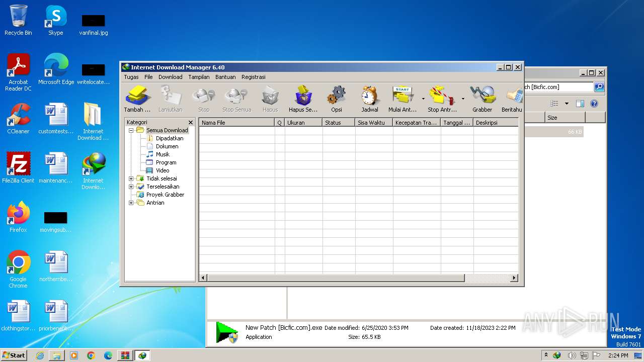
Task: Select the CCleaner desktop icon
Action: pyautogui.click(x=18, y=119)
